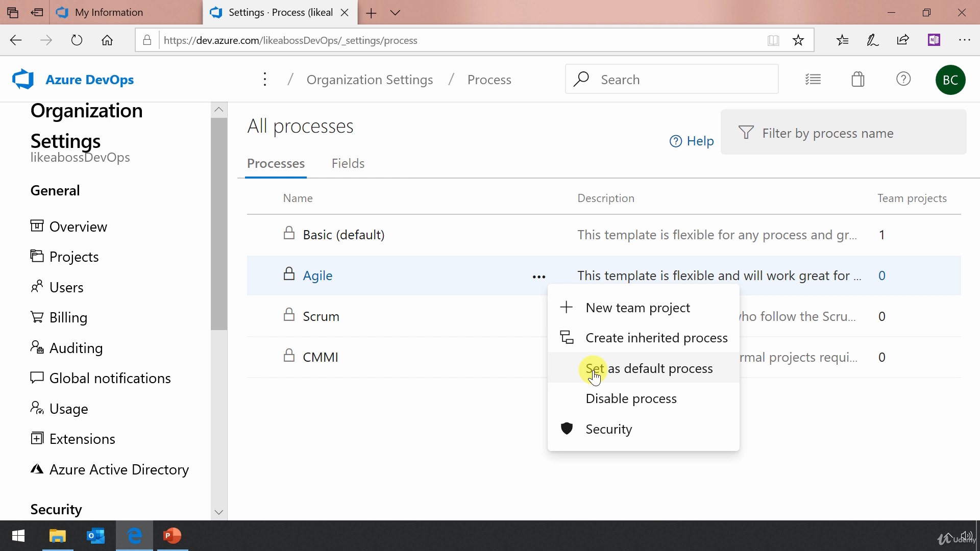The image size is (980, 551).
Task: Open the breadcrumb vertical ellipsis menu
Action: [x=264, y=80]
